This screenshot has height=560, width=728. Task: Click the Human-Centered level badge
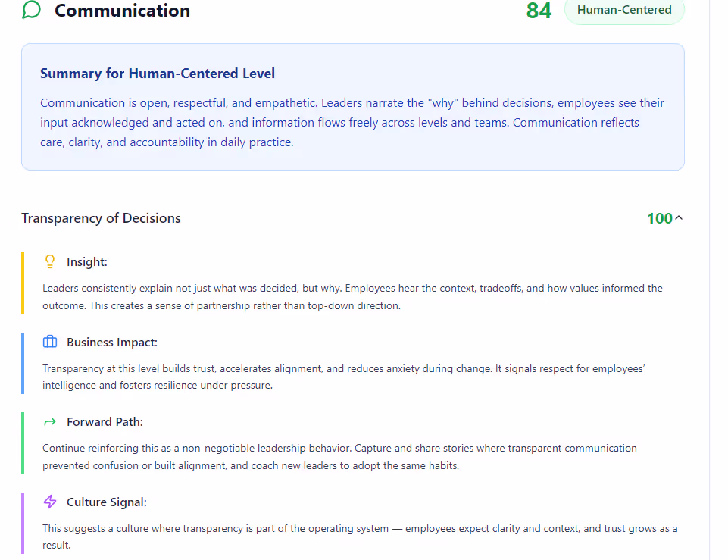[x=623, y=10]
